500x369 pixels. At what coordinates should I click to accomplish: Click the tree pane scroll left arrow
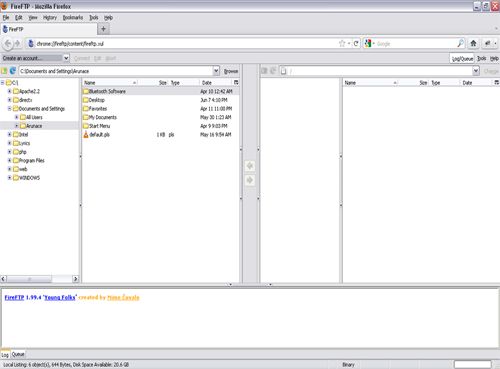pyautogui.click(x=3, y=279)
